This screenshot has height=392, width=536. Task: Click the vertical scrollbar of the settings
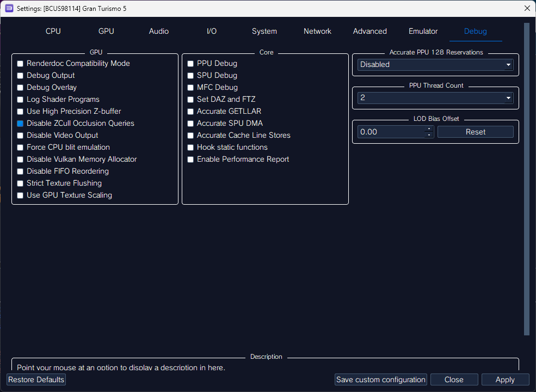pyautogui.click(x=526, y=179)
